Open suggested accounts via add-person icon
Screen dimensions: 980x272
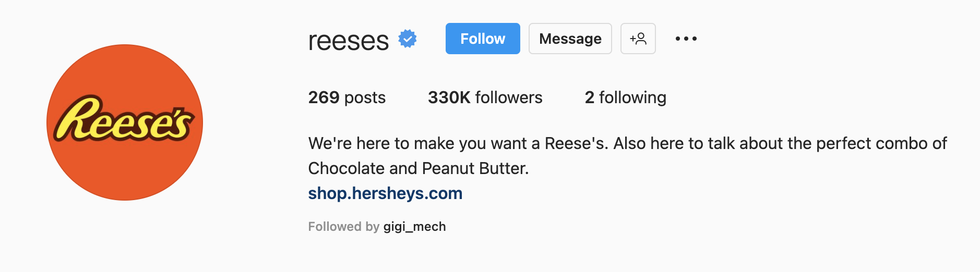pos(638,39)
